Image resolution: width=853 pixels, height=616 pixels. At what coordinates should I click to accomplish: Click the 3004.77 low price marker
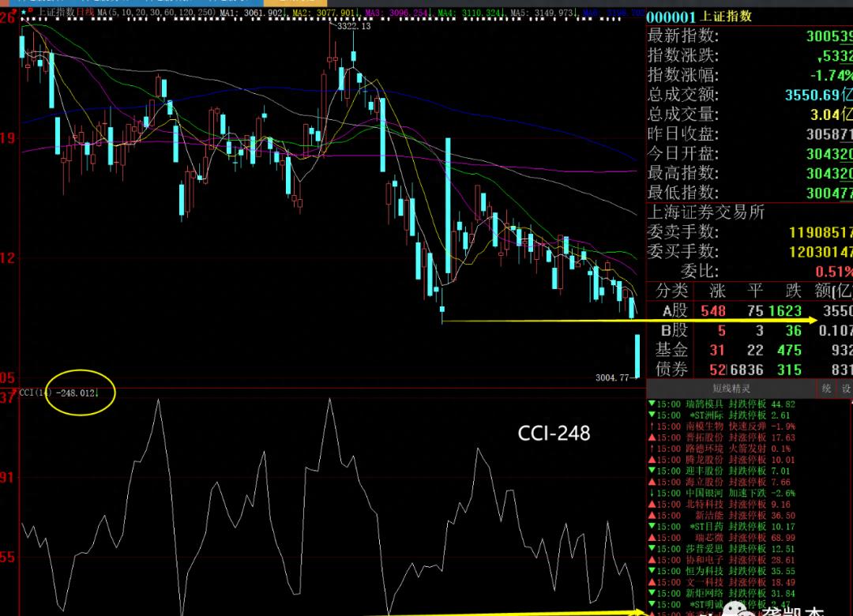point(613,377)
